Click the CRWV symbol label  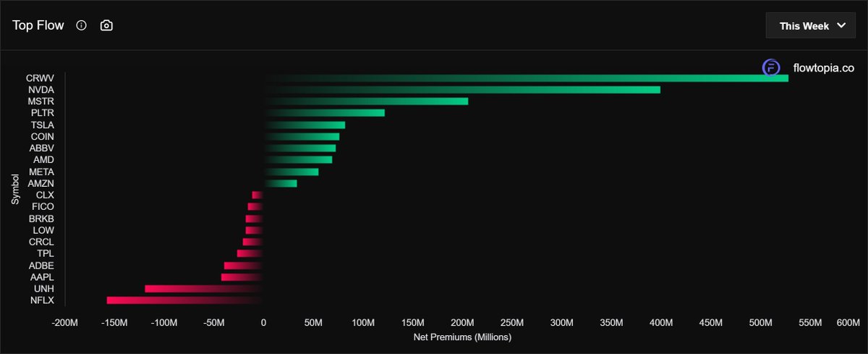[x=40, y=77]
